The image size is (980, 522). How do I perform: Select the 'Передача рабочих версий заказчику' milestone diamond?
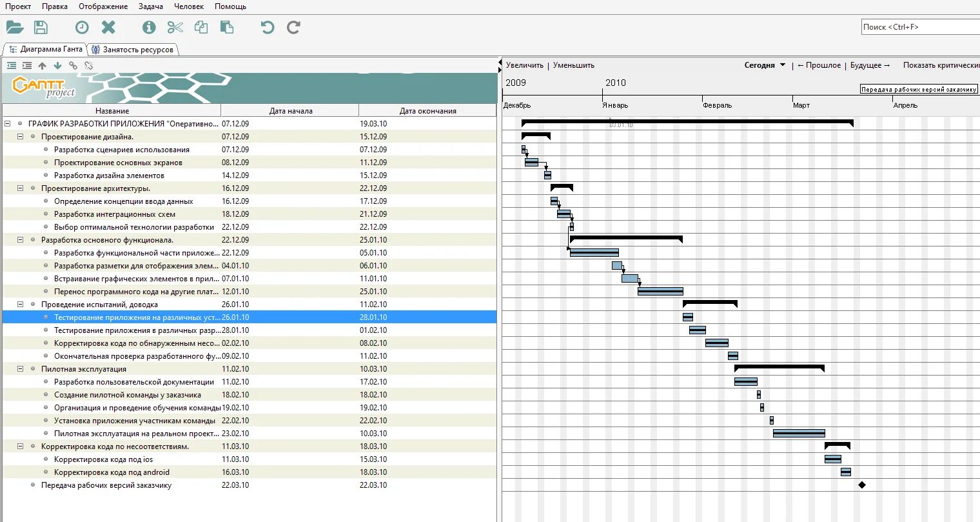863,485
